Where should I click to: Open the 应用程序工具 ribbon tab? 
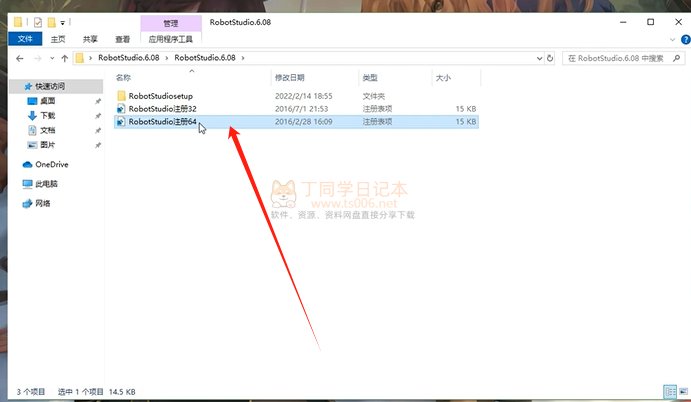coord(171,39)
